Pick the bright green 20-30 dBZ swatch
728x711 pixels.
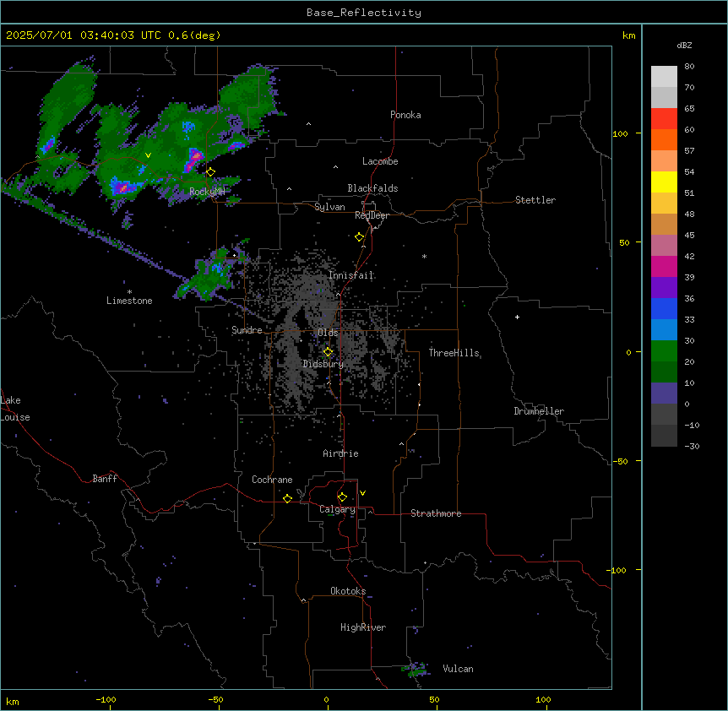point(664,351)
